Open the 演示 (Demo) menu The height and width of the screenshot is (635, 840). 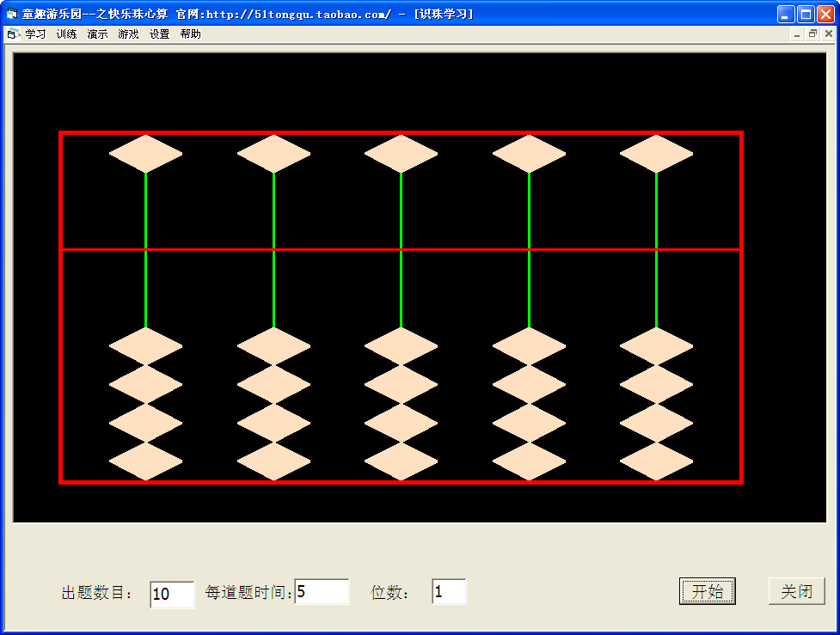pos(96,34)
